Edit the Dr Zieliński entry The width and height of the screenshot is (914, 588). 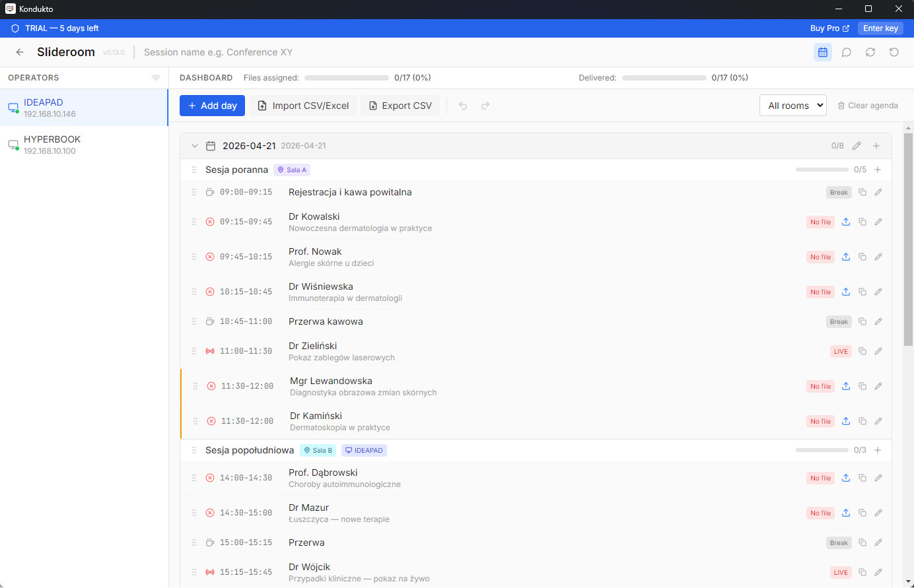click(x=878, y=351)
